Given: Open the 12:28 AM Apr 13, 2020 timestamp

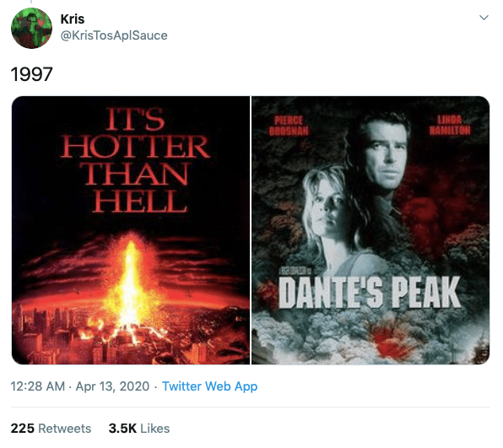Looking at the screenshot, I should (x=80, y=386).
